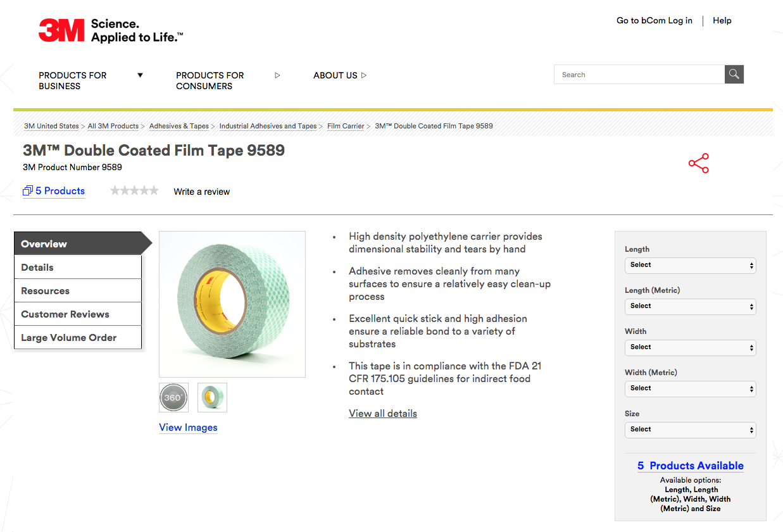Open the Length (Metric) dropdown
The width and height of the screenshot is (783, 532).
[691, 306]
